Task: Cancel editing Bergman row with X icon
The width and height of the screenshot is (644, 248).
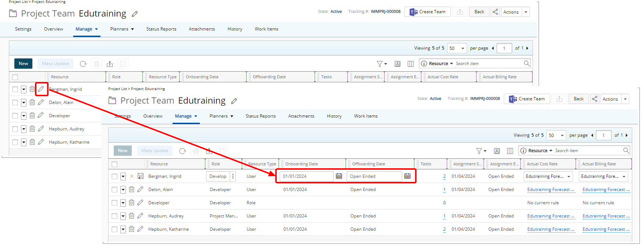Action: 132,176
